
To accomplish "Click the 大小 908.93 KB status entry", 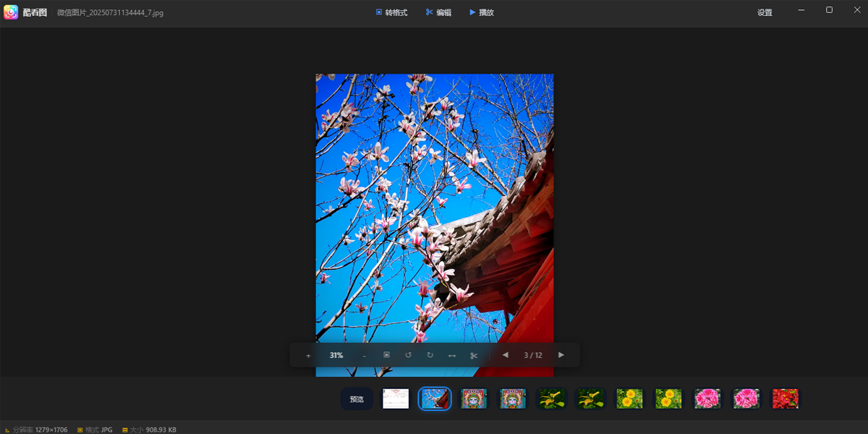I will [x=149, y=430].
